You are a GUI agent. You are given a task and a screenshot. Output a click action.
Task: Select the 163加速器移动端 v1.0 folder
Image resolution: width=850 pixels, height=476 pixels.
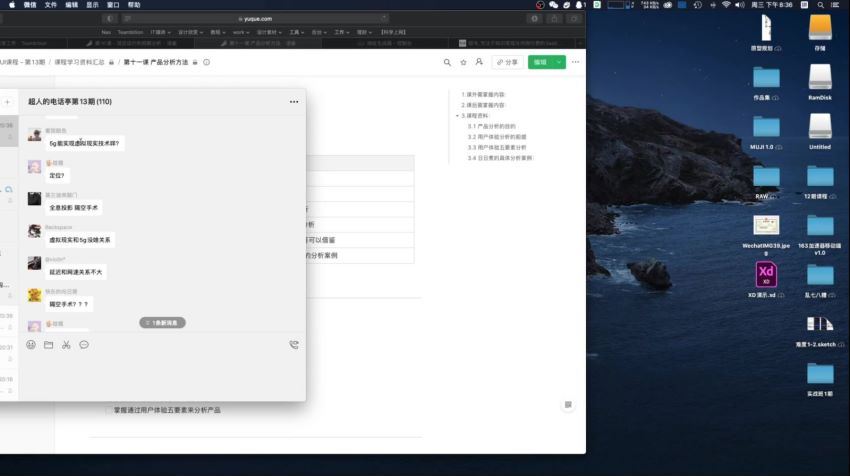coord(820,226)
